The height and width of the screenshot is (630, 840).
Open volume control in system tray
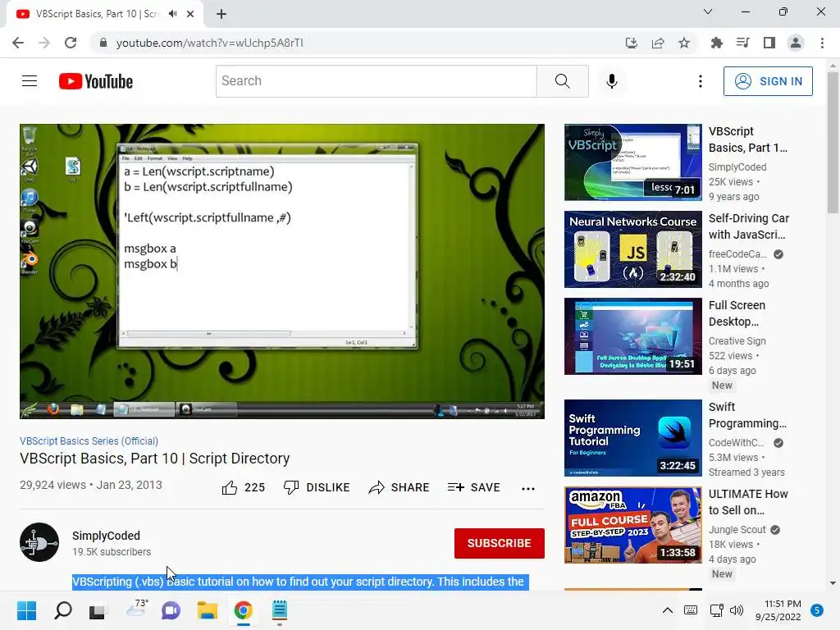tap(737, 610)
